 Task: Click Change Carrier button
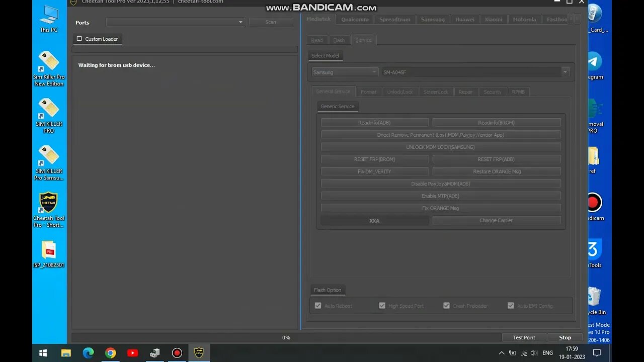tap(496, 220)
